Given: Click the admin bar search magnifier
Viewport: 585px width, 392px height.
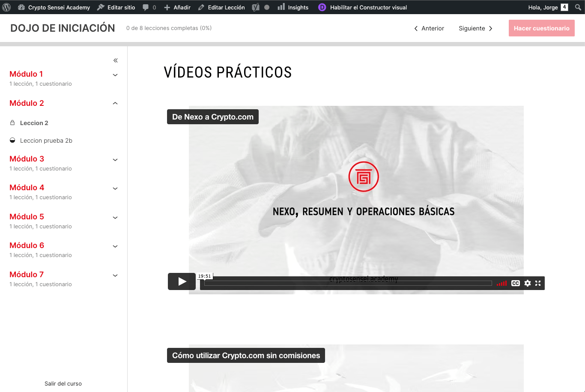Looking at the screenshot, I should tap(578, 7).
